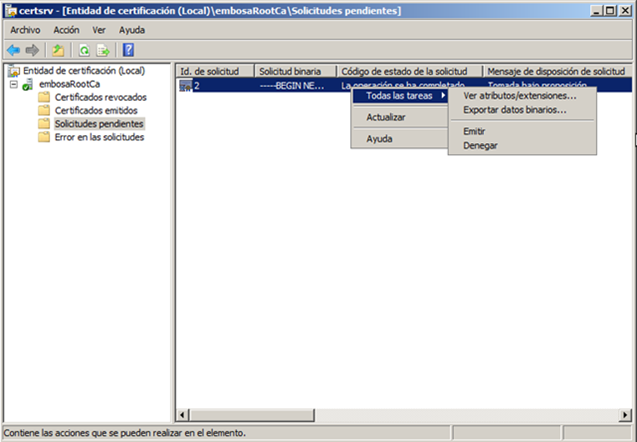Click the Forward arrow toolbar icon
The height and width of the screenshot is (442, 637).
pyautogui.click(x=32, y=50)
